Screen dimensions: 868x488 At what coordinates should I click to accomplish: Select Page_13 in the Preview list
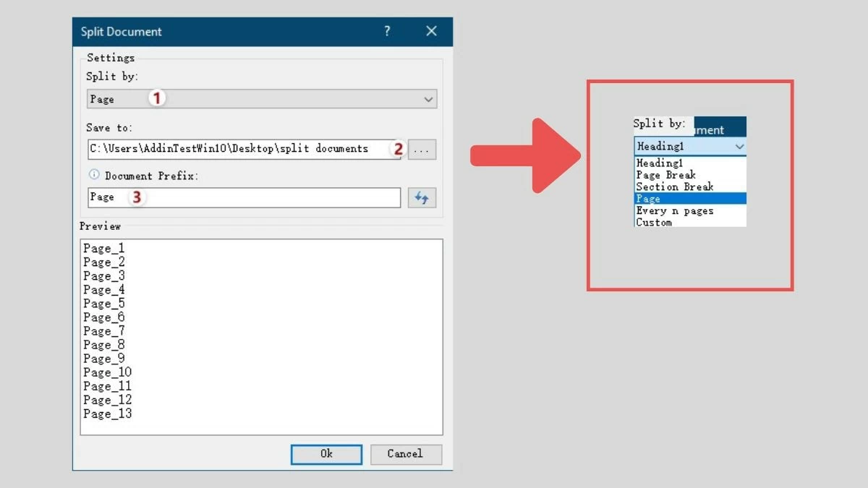tap(109, 414)
